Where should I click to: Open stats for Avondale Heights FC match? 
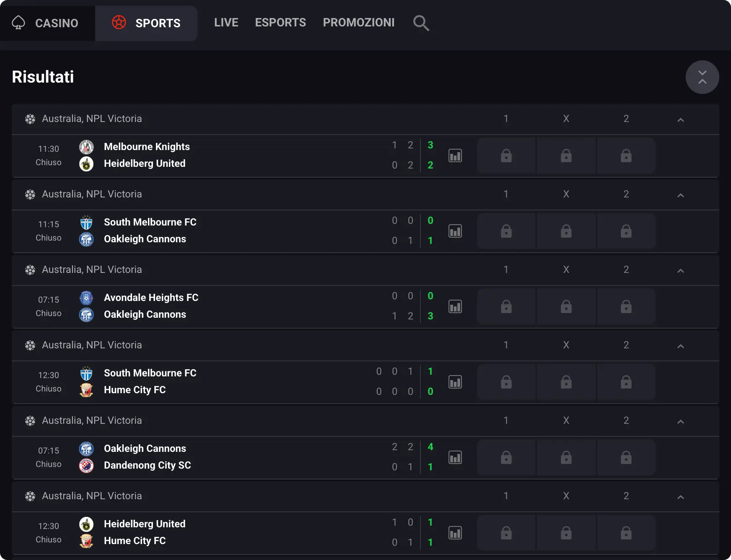[x=455, y=306]
